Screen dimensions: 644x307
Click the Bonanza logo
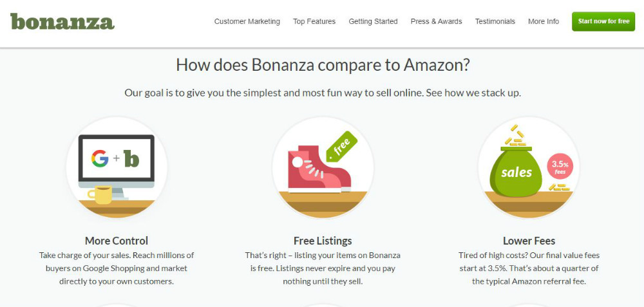(x=62, y=21)
